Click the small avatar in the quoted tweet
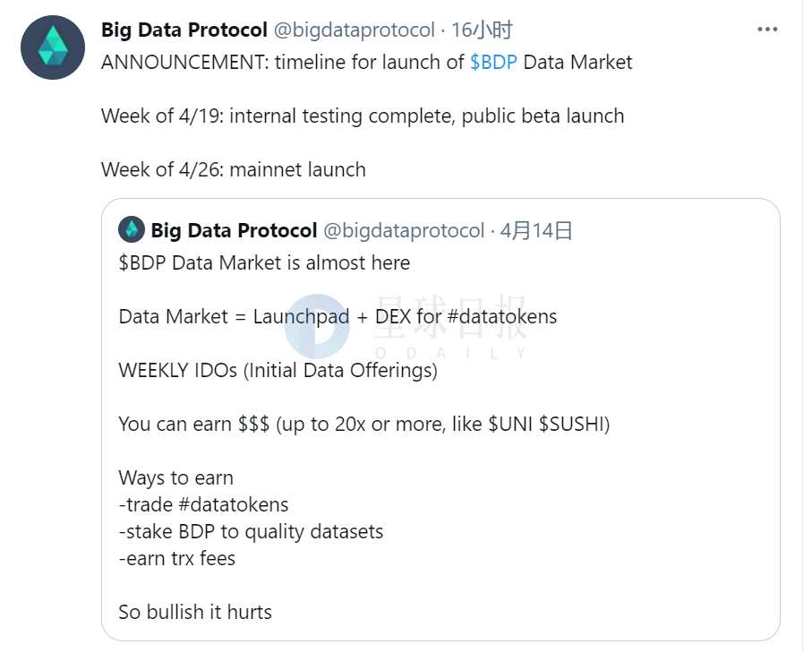Screen dimensions: 812x653 click(132, 230)
